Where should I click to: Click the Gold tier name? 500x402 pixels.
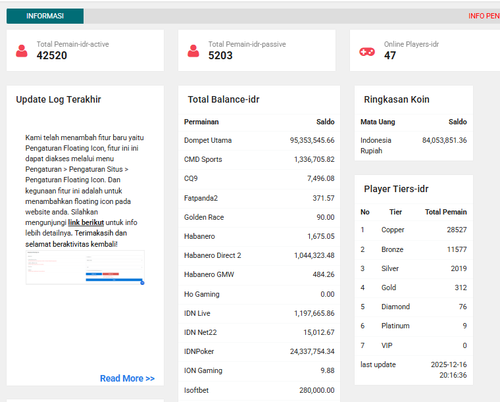(389, 287)
